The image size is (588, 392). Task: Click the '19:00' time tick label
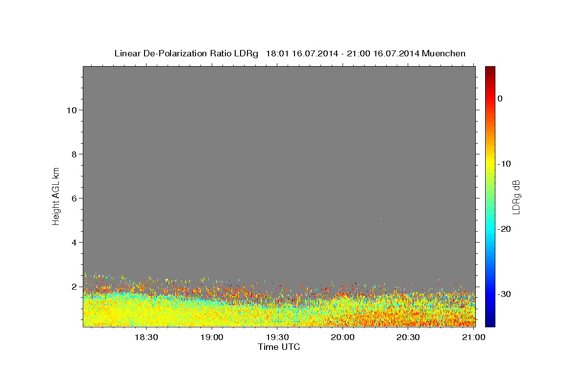coord(212,338)
